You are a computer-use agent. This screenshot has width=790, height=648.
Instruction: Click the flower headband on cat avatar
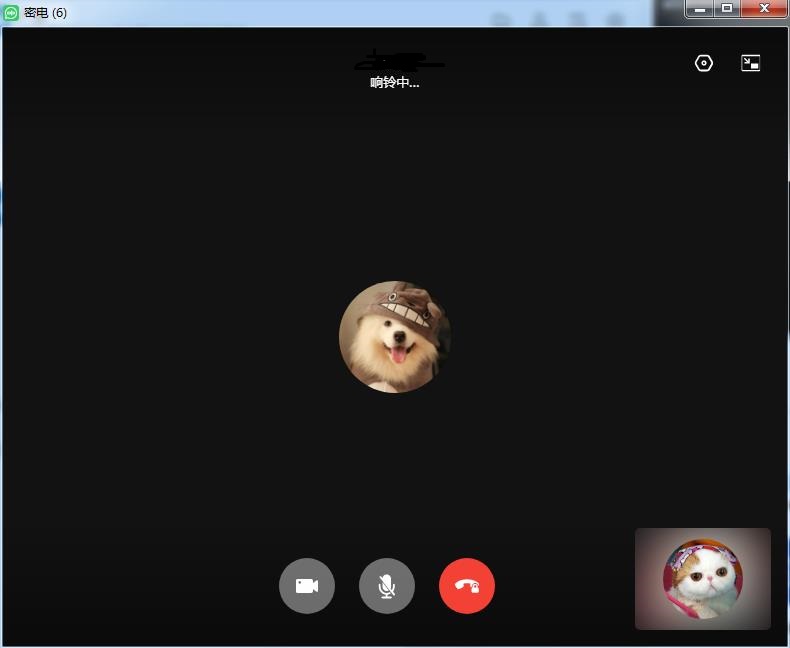point(702,550)
